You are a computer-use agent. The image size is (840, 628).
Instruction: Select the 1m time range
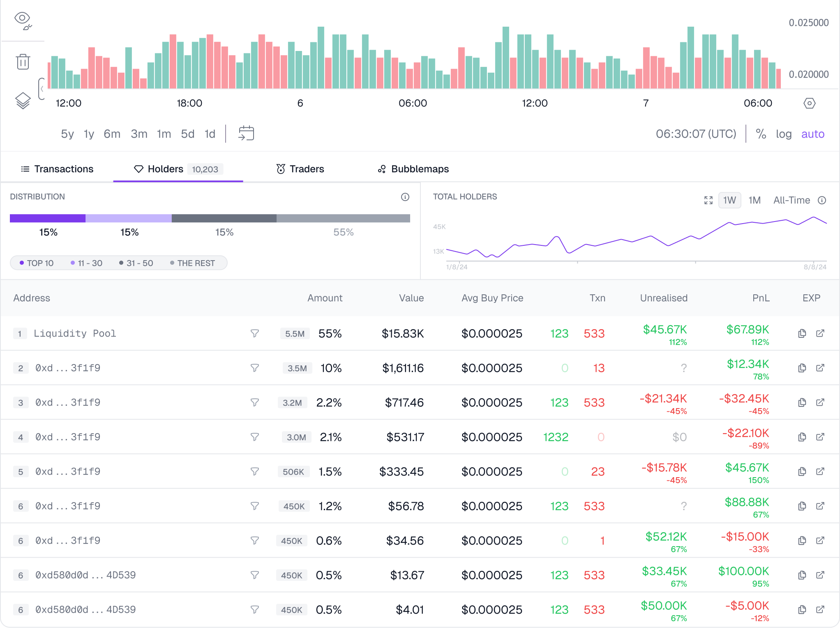click(164, 134)
